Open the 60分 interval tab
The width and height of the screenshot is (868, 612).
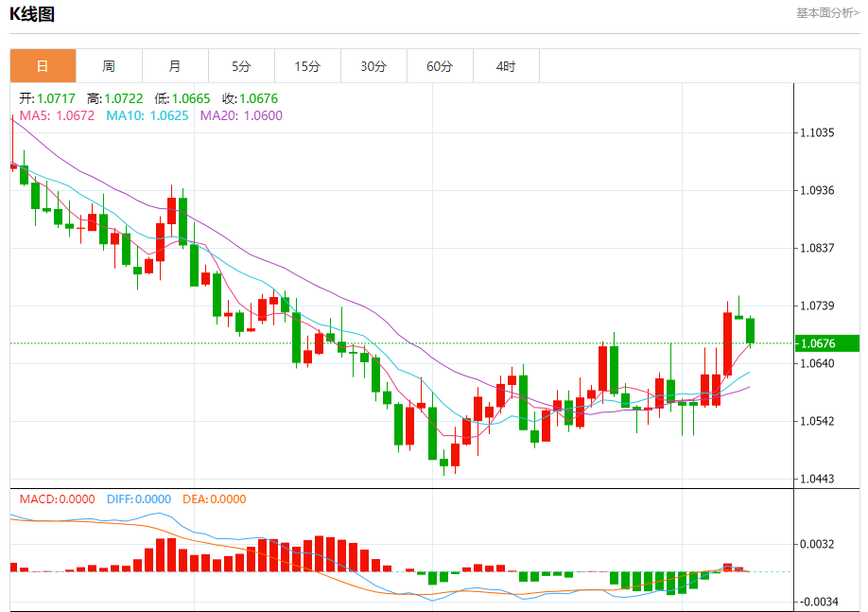[440, 66]
